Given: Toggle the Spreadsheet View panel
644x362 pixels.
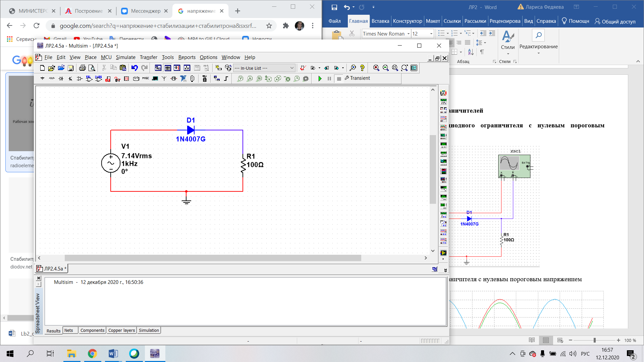Looking at the screenshot, I should (x=168, y=68).
